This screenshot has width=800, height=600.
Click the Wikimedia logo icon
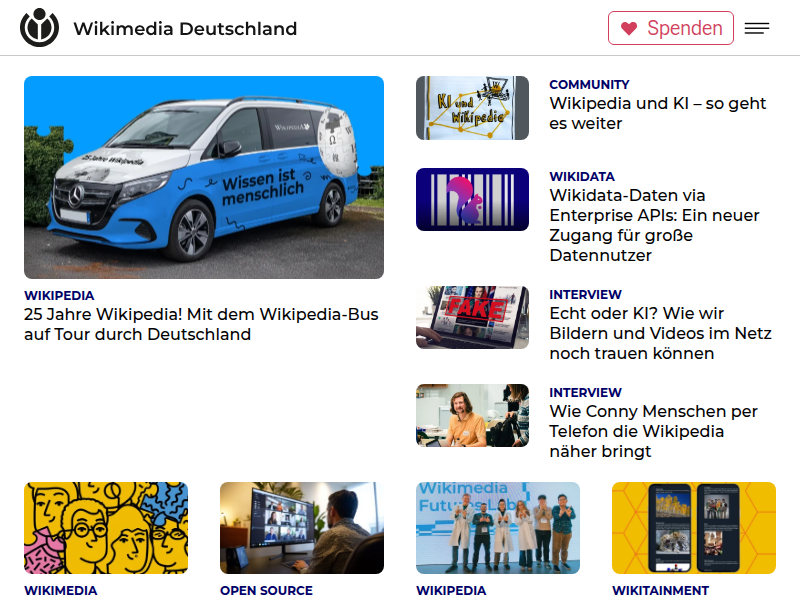(x=39, y=28)
